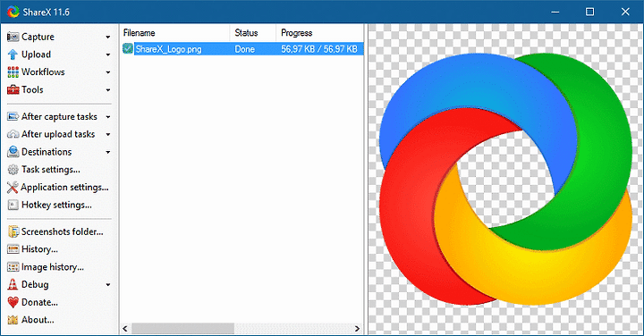The width and height of the screenshot is (644, 336).
Task: Minimize the ShareX window
Action: (555, 12)
